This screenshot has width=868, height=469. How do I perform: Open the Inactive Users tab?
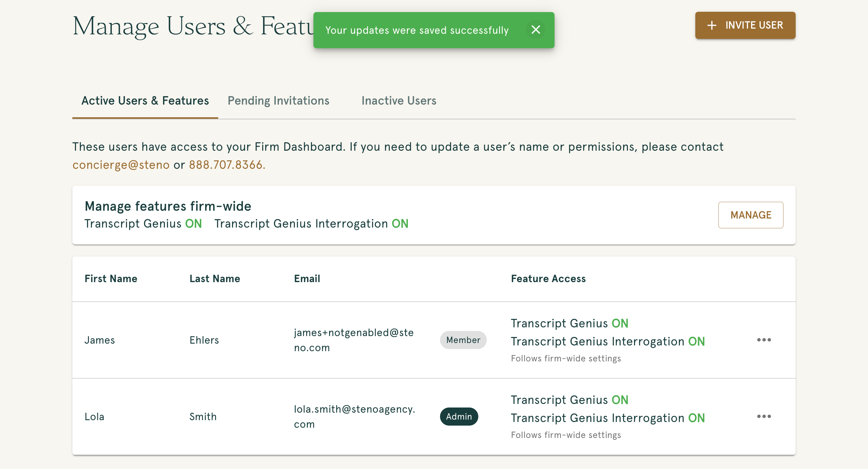(399, 100)
